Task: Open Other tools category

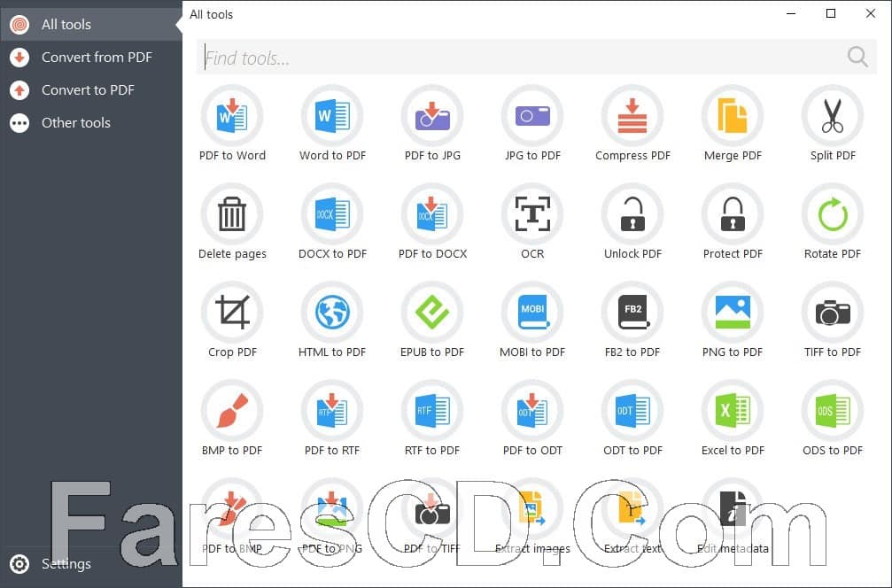Action: click(x=91, y=123)
